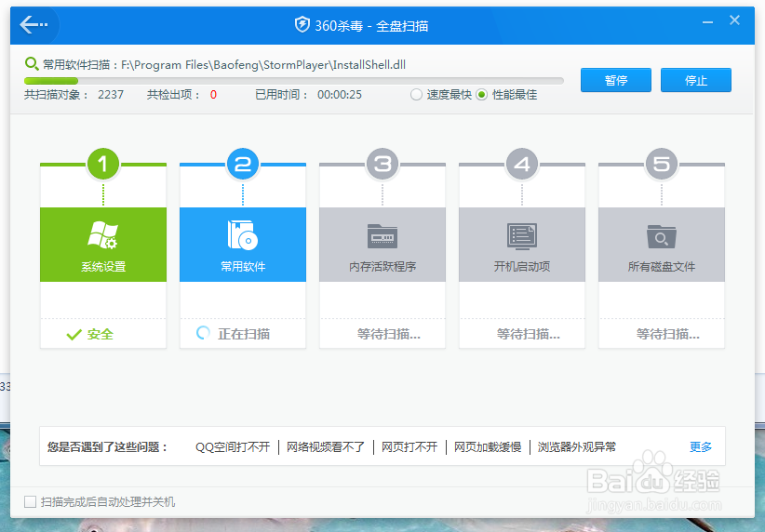Click the InstallShell.dll scan path text
The height and width of the screenshot is (532, 765).
(263, 65)
